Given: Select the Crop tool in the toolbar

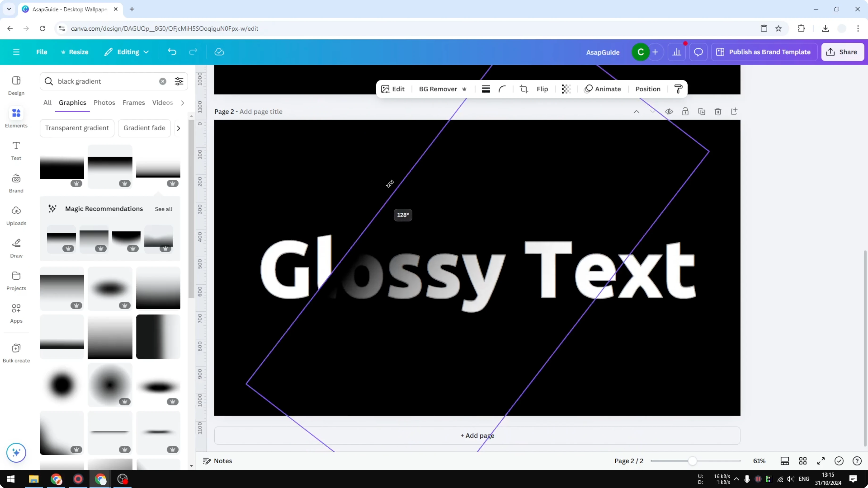Looking at the screenshot, I should (524, 89).
